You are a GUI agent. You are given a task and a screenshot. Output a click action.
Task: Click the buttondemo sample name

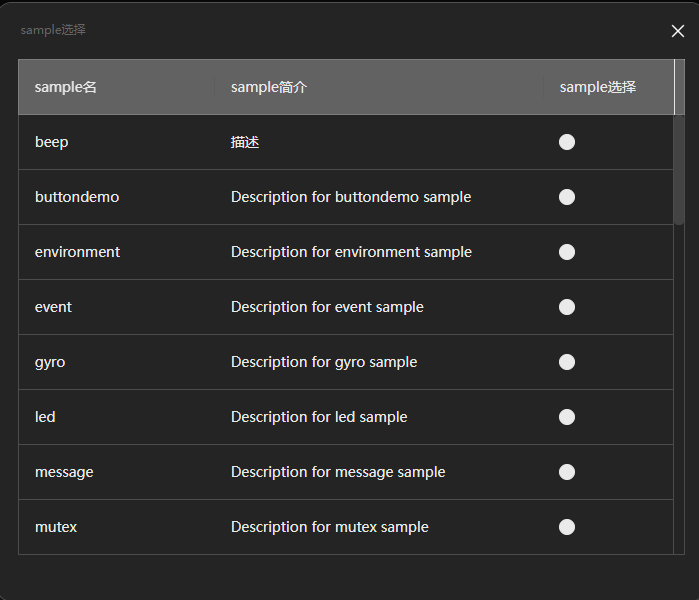tap(77, 197)
